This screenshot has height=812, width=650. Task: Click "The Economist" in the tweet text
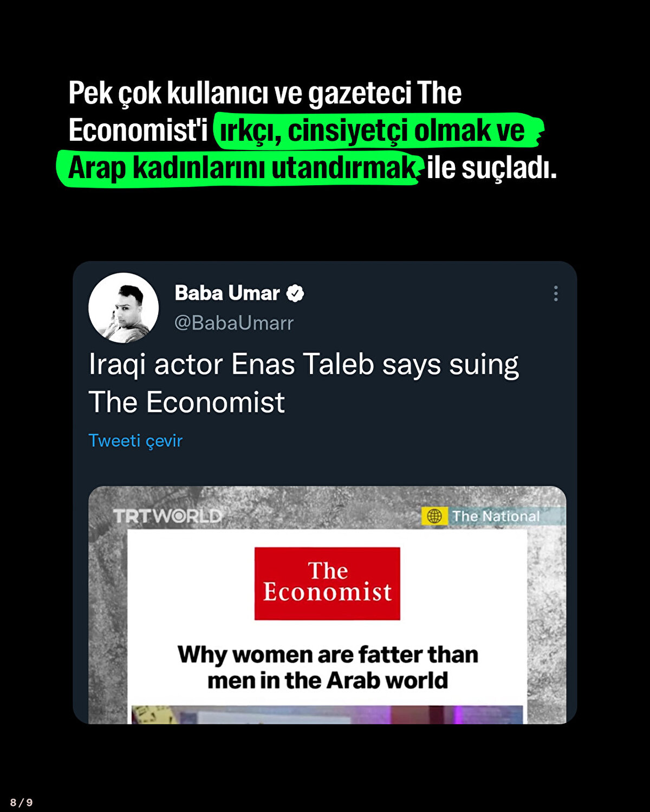tap(186, 402)
